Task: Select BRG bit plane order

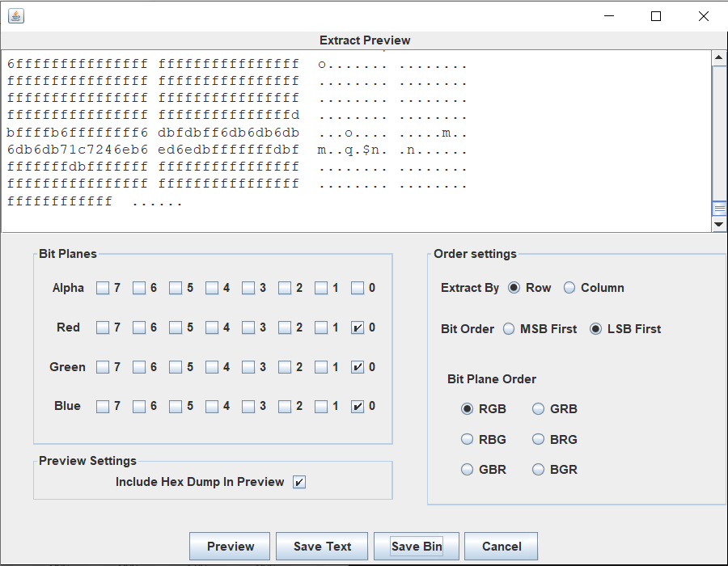Action: pyautogui.click(x=538, y=439)
